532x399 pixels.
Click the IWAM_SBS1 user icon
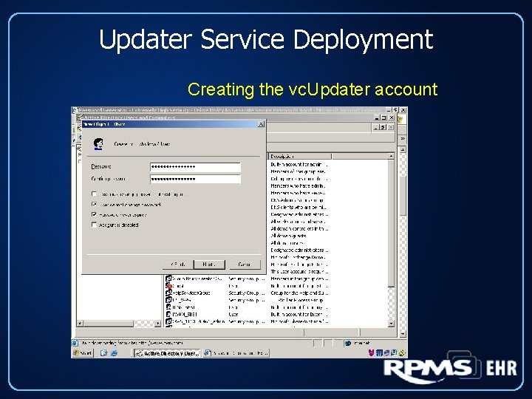[x=168, y=314]
